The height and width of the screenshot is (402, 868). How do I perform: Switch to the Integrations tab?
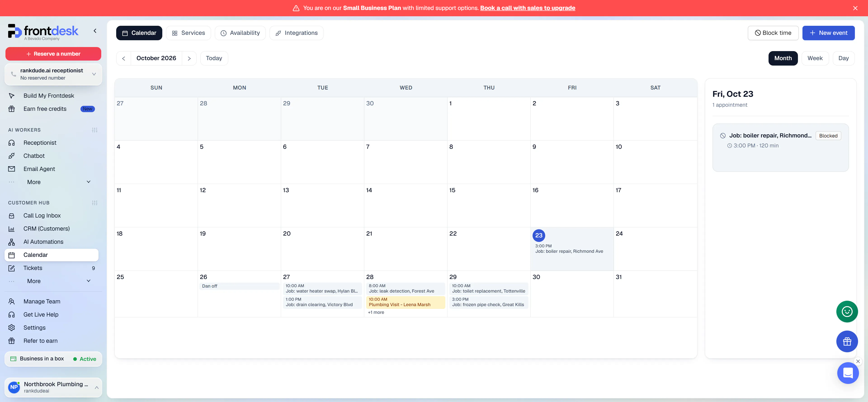297,33
